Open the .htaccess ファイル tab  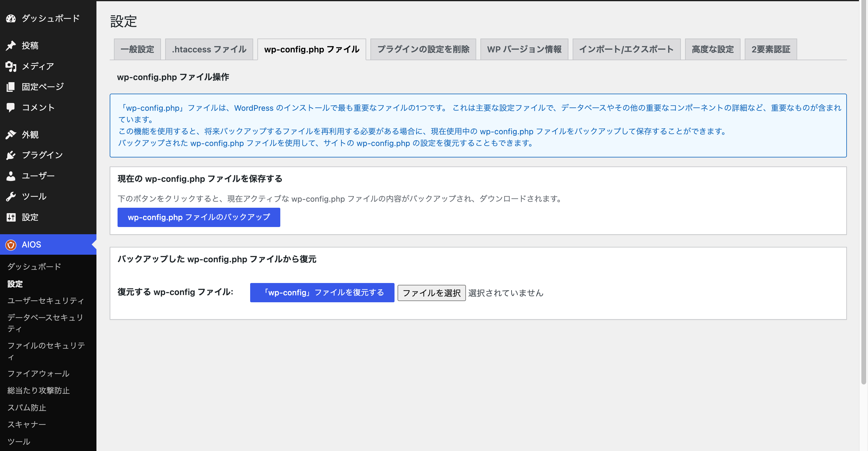(209, 49)
